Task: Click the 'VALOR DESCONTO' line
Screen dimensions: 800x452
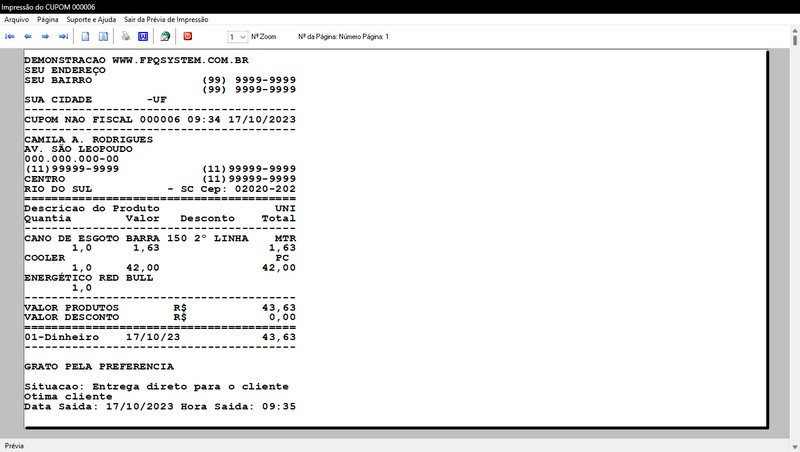Action: (x=160, y=317)
